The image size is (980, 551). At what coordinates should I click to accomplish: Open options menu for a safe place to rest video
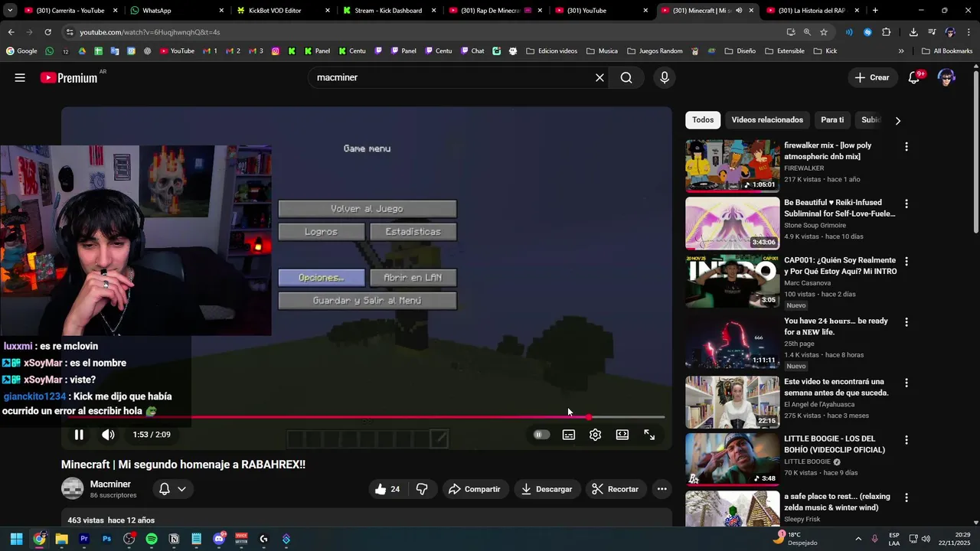tap(906, 497)
